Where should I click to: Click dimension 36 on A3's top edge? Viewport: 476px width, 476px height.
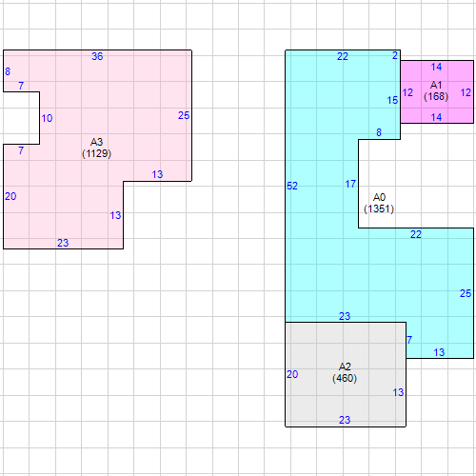point(97,56)
